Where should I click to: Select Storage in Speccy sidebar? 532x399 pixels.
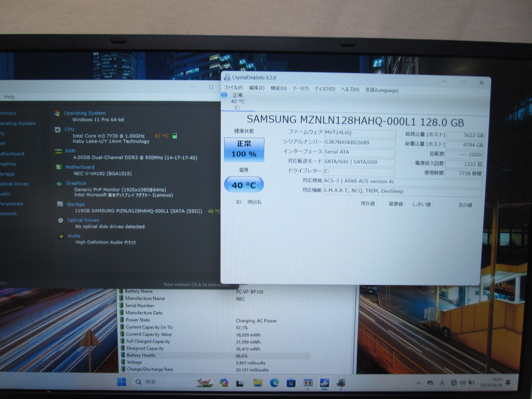pos(7,174)
